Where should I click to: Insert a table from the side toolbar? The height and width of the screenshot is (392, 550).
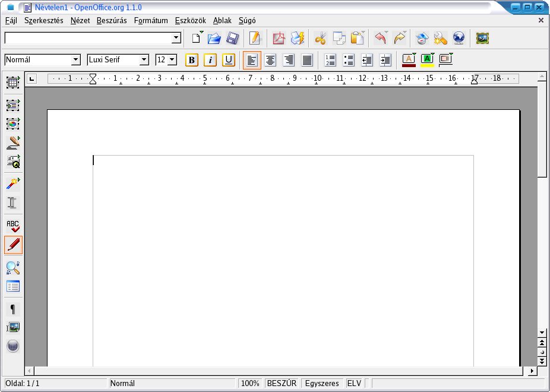[13, 83]
